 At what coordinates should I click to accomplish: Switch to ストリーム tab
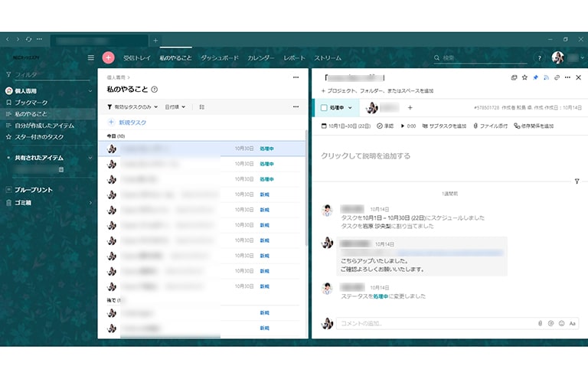point(328,57)
